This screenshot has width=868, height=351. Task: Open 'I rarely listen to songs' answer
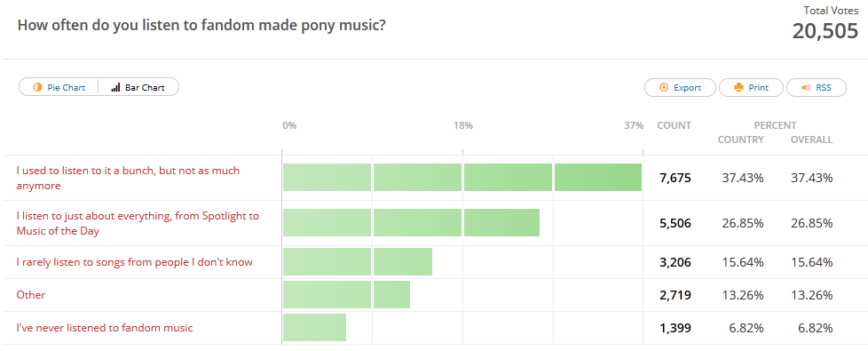pyautogui.click(x=135, y=262)
